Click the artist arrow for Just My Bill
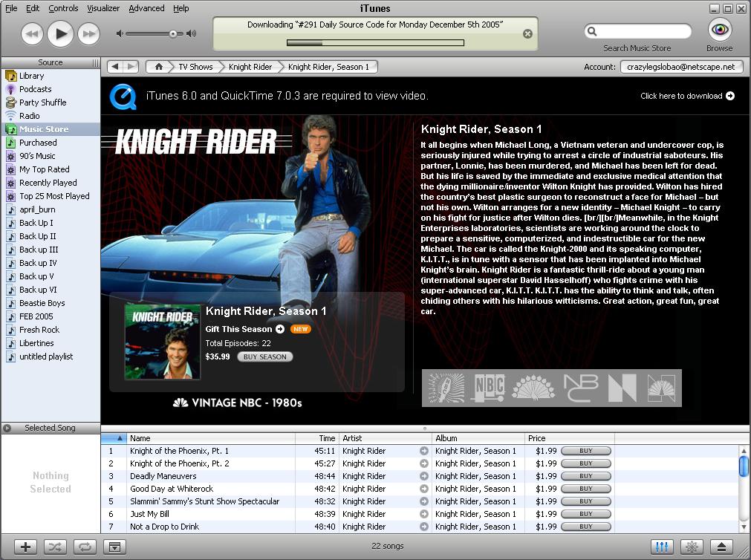This screenshot has width=751, height=560. point(424,514)
